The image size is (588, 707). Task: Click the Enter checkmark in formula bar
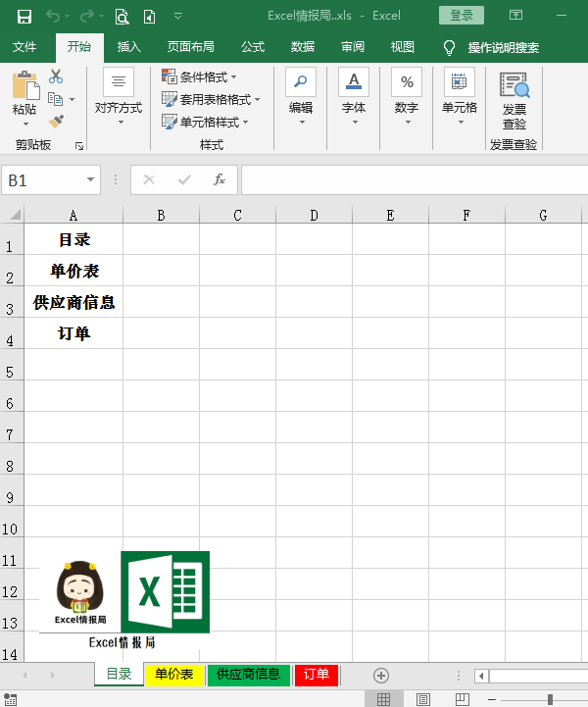184,179
